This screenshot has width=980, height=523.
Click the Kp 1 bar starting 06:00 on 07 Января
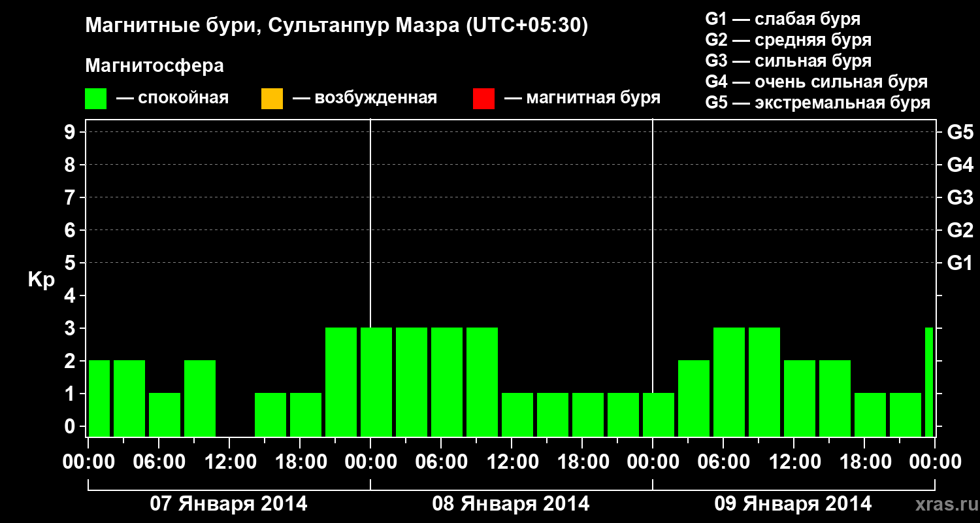[165, 414]
